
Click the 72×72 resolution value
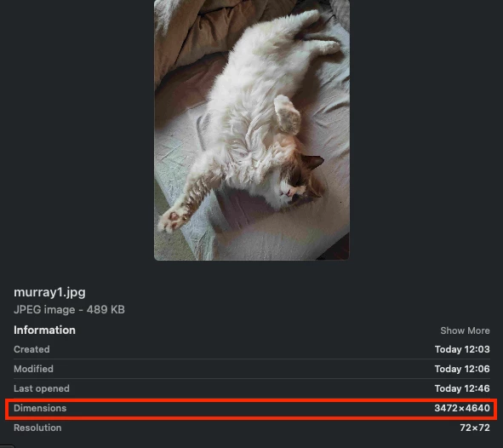(x=475, y=428)
